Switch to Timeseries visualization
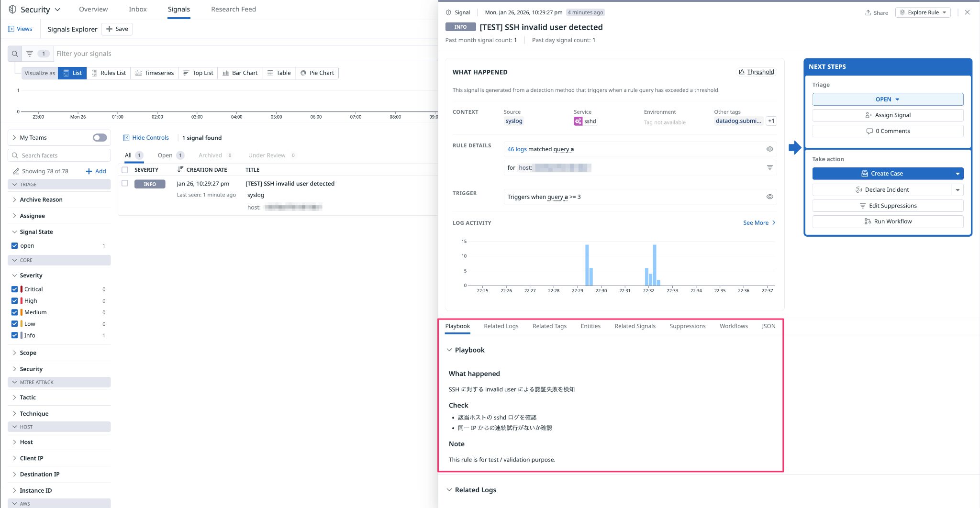This screenshot has height=508, width=980. click(x=155, y=73)
